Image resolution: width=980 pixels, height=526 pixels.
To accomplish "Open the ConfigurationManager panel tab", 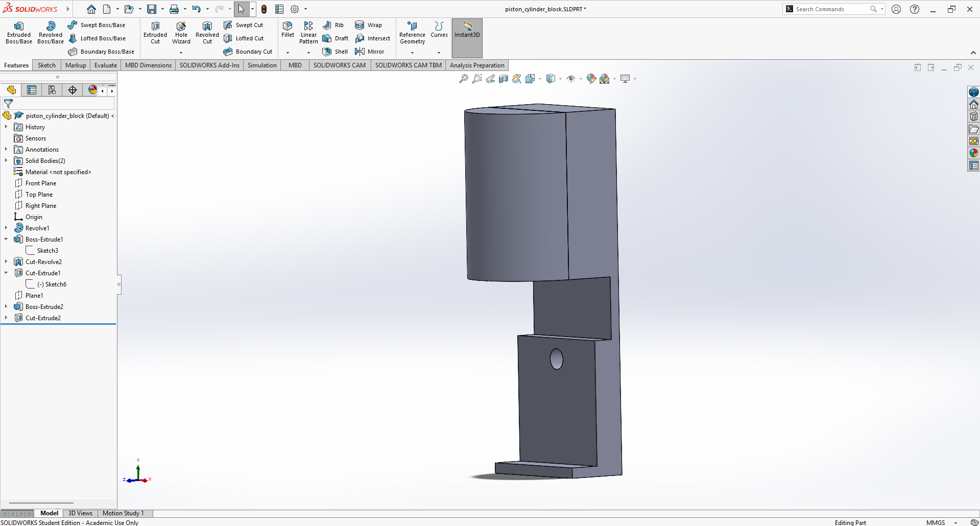I will tap(52, 90).
